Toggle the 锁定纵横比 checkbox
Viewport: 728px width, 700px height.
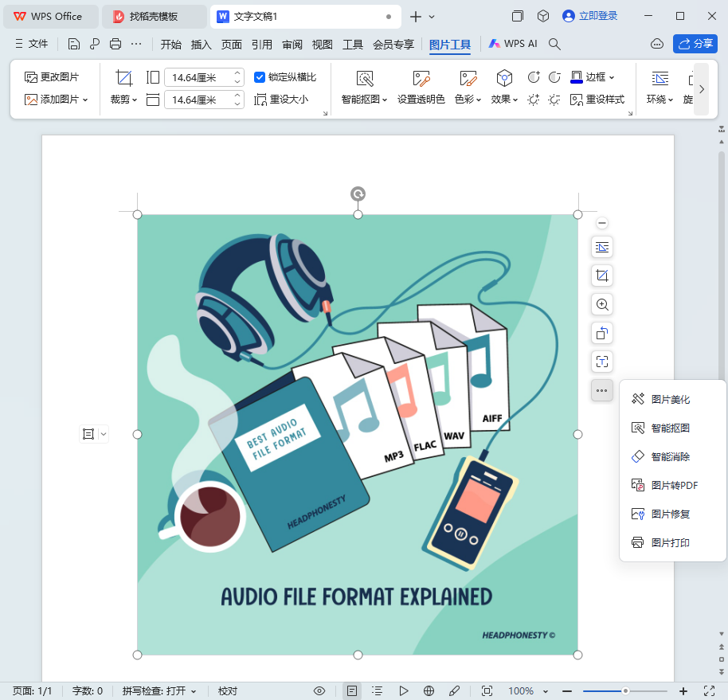[260, 77]
